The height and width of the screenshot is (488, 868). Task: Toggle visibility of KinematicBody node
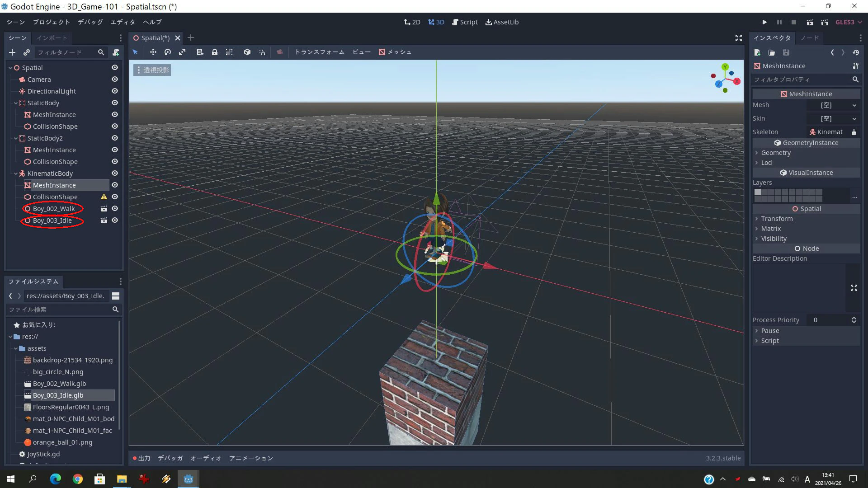pyautogui.click(x=115, y=174)
